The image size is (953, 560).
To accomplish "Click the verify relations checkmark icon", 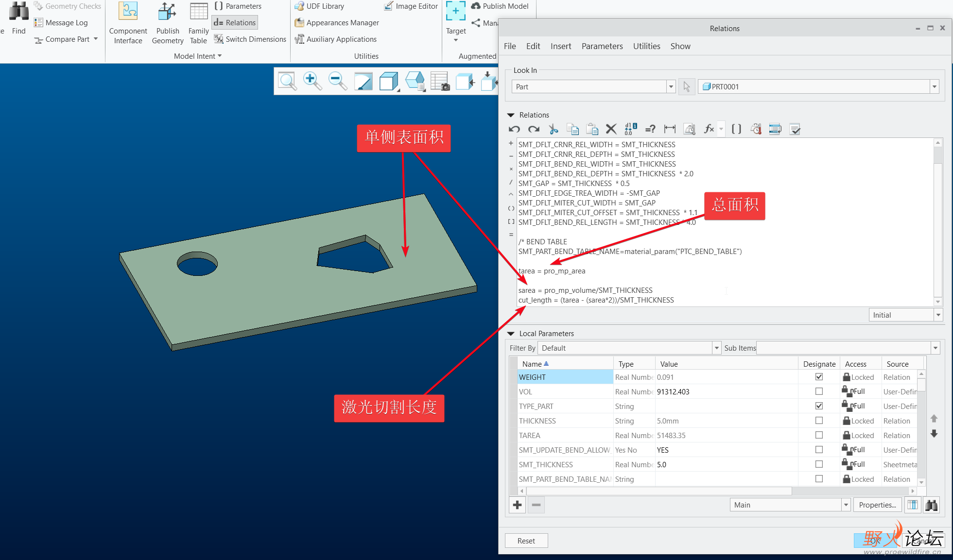I will coord(795,129).
